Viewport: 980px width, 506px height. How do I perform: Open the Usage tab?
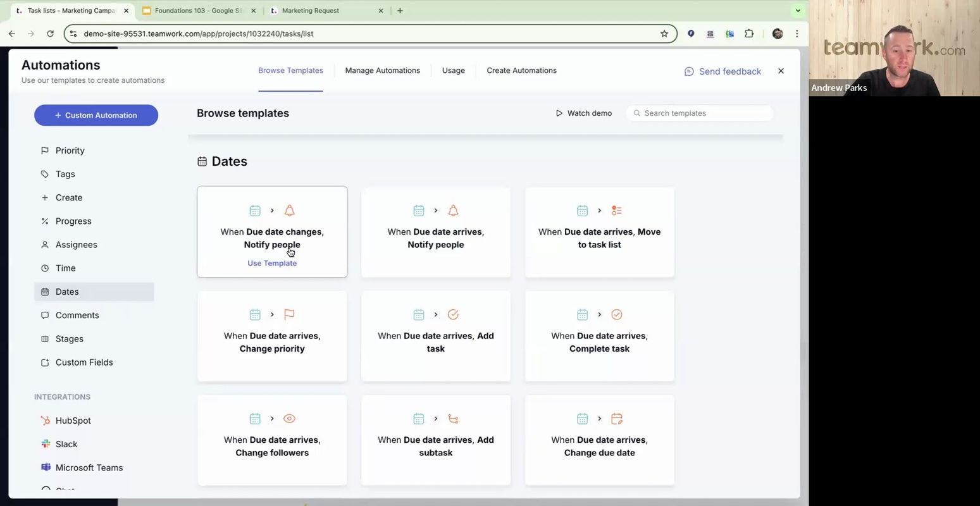click(453, 70)
